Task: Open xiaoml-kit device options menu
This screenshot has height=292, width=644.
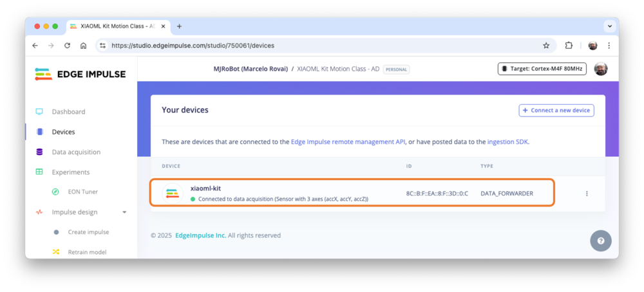Action: pyautogui.click(x=586, y=194)
